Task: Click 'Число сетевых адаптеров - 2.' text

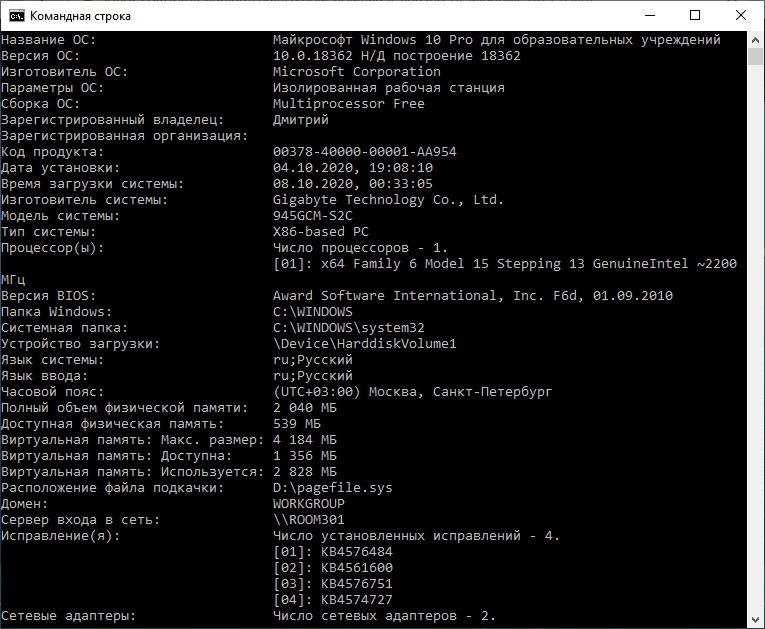Action: [x=384, y=616]
